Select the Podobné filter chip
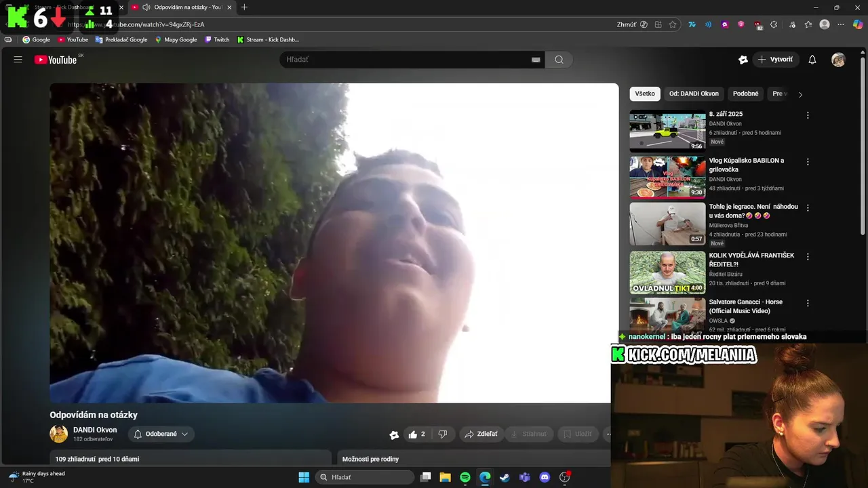The image size is (868, 488). 746,94
